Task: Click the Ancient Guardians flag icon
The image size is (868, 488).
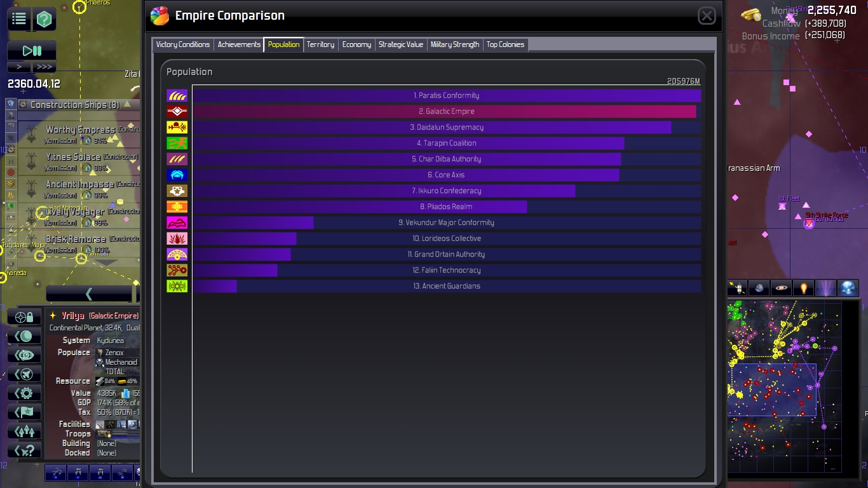Action: coord(177,286)
